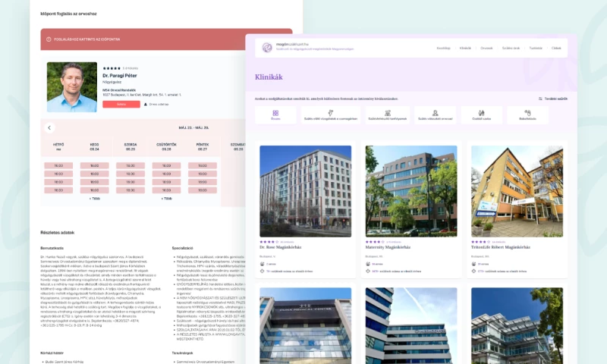Expand more slots under the Csütörtök column

(x=166, y=199)
